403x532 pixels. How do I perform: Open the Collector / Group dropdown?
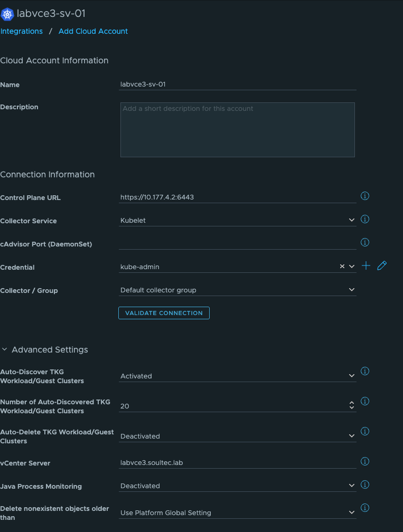click(237, 290)
